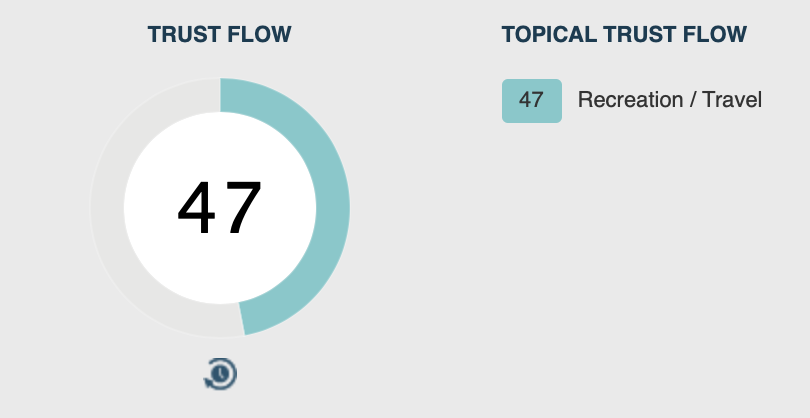Image resolution: width=810 pixels, height=418 pixels.
Task: Click the number 47 inside the teal badge
Action: (x=532, y=100)
